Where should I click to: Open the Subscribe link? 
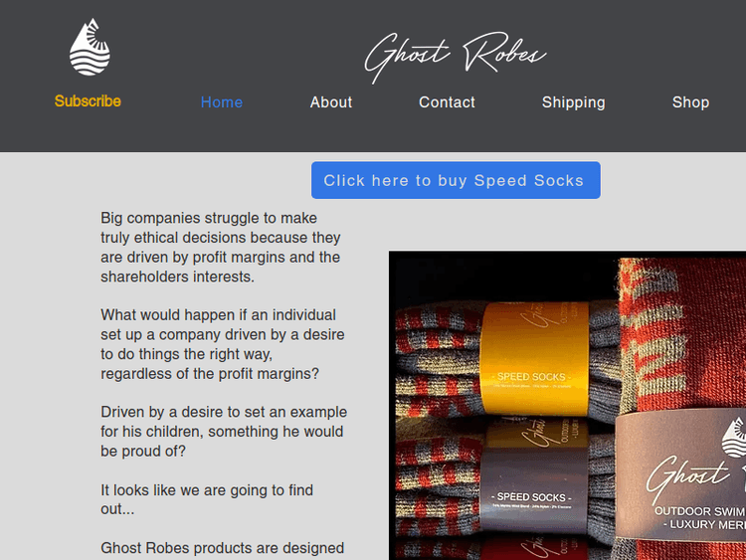coord(88,100)
